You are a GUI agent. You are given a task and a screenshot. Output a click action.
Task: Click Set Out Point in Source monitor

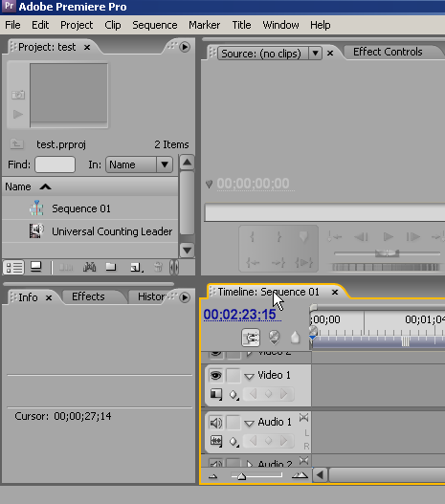pos(278,237)
